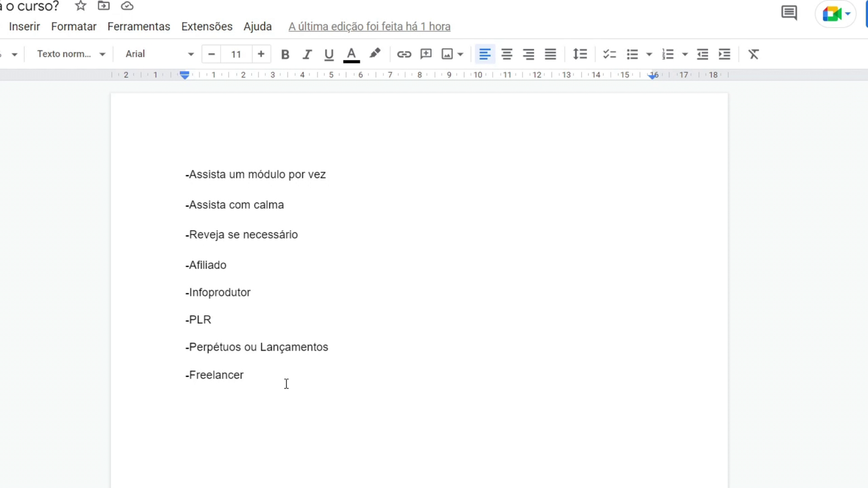Click line 'Perpétuos ou Lançamentos'
Screen dimensions: 868x488
point(257,347)
